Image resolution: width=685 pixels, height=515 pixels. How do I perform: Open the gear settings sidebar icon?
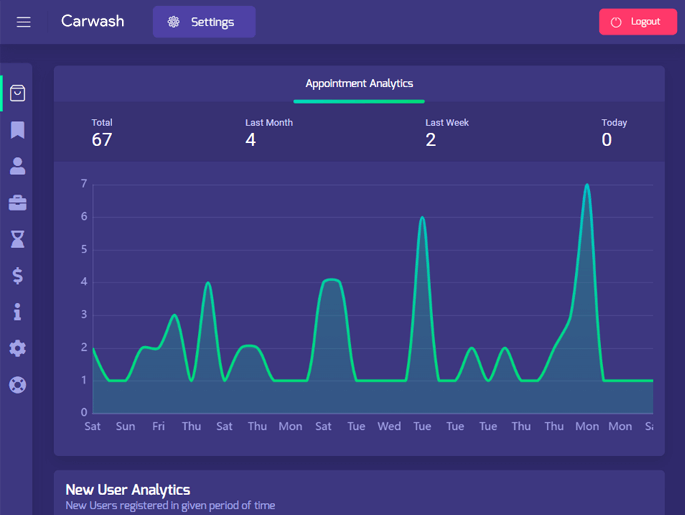click(17, 349)
